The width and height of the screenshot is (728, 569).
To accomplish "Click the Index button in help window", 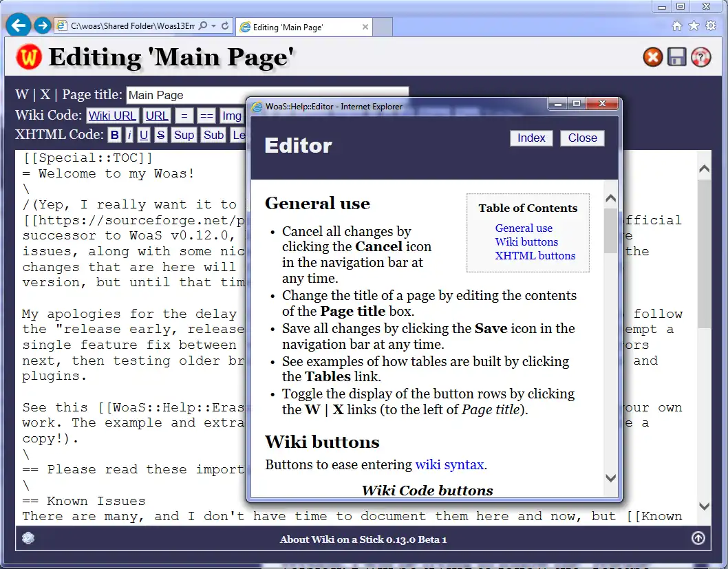I will (x=531, y=138).
